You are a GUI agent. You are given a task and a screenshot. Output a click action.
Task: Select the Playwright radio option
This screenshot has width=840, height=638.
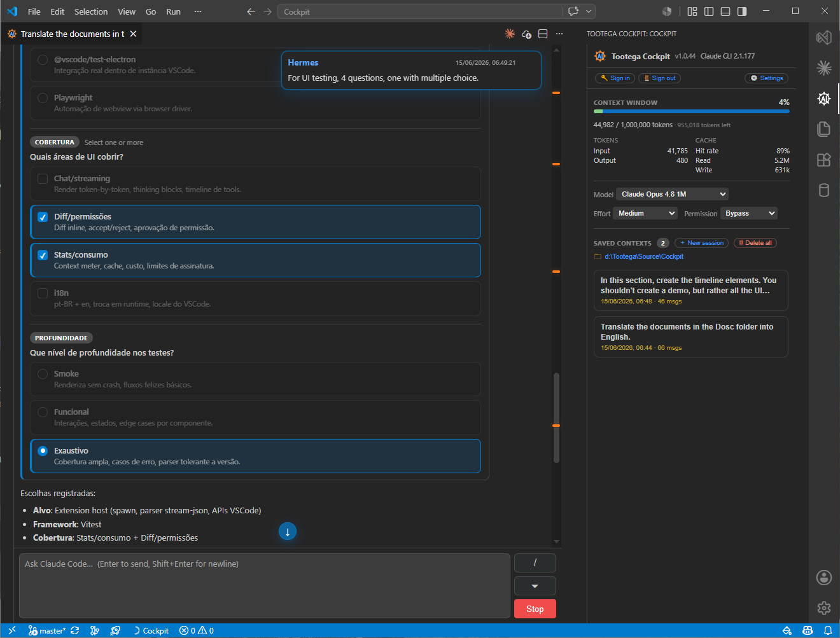click(x=43, y=98)
